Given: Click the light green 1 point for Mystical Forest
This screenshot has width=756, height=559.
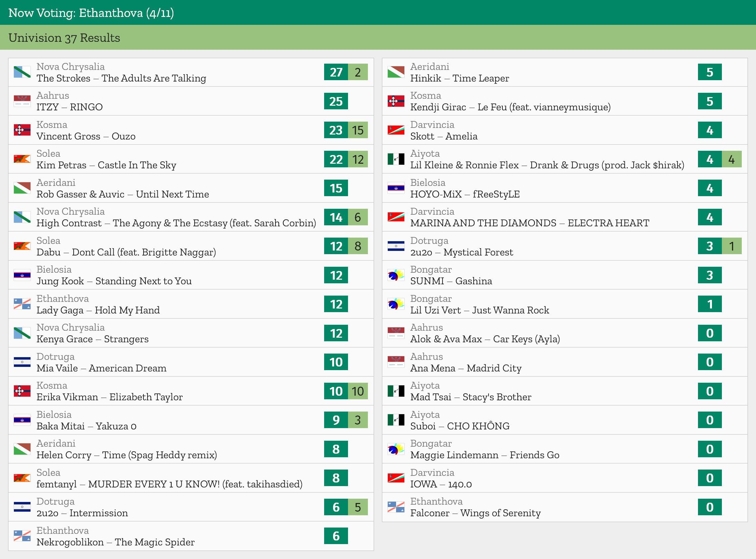Looking at the screenshot, I should coord(731,246).
